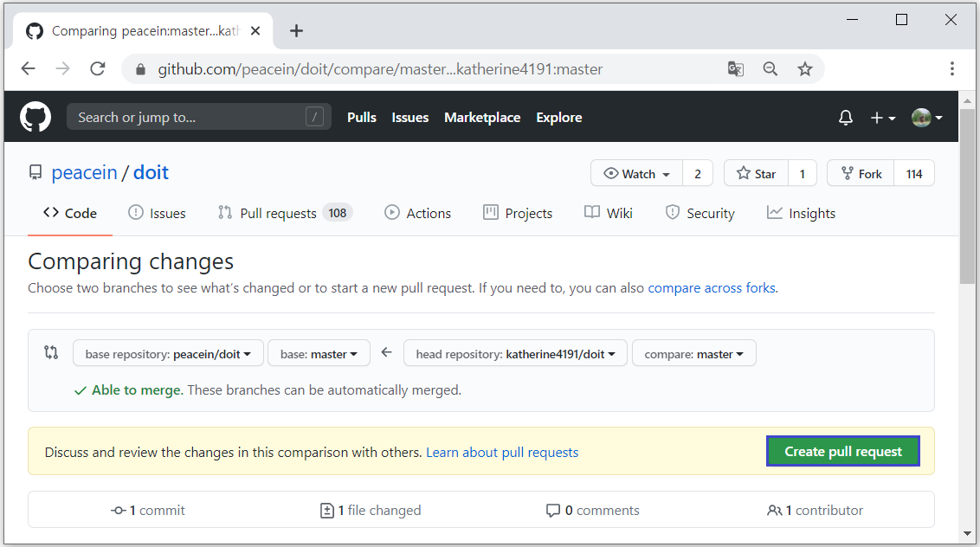Viewport: 980px width, 547px height.
Task: Open the Pull requests tab
Action: [x=285, y=213]
